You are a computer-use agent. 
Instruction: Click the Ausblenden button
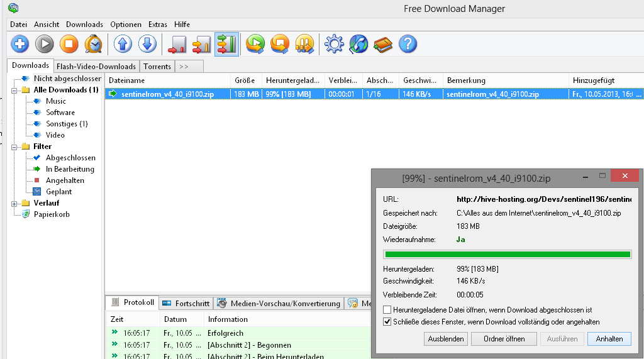click(446, 339)
